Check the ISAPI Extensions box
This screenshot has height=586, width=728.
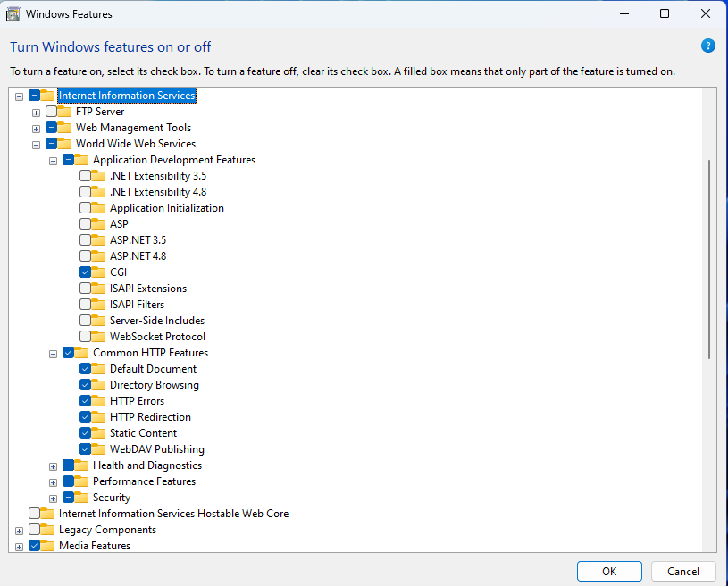(85, 288)
